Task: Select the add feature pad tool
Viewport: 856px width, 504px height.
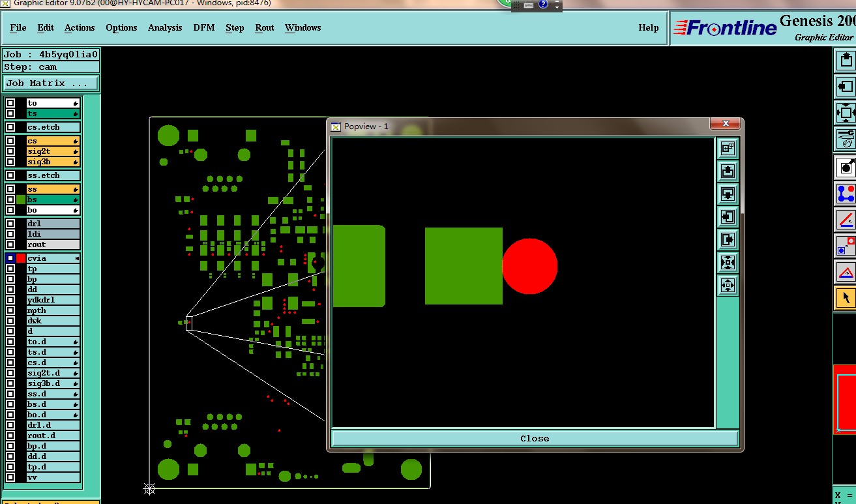Action: click(846, 167)
